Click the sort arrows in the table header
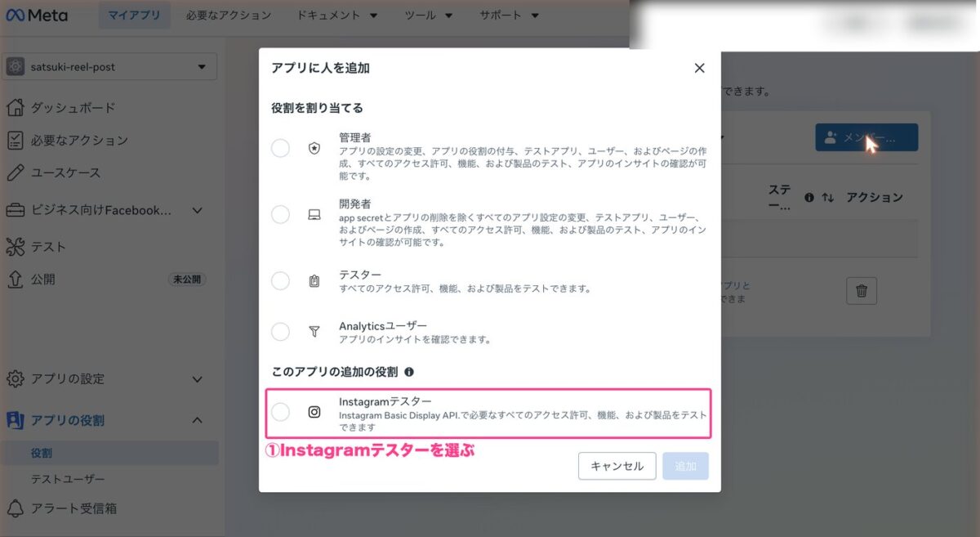Viewport: 980px width, 537px height. tap(827, 197)
